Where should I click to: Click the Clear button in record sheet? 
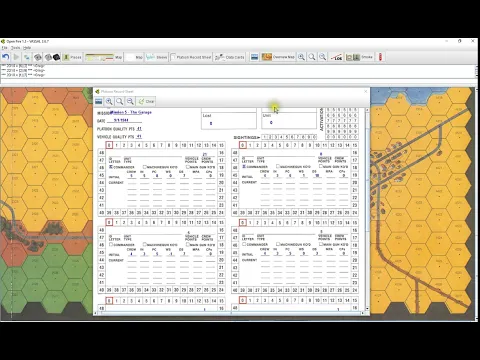pos(146,101)
